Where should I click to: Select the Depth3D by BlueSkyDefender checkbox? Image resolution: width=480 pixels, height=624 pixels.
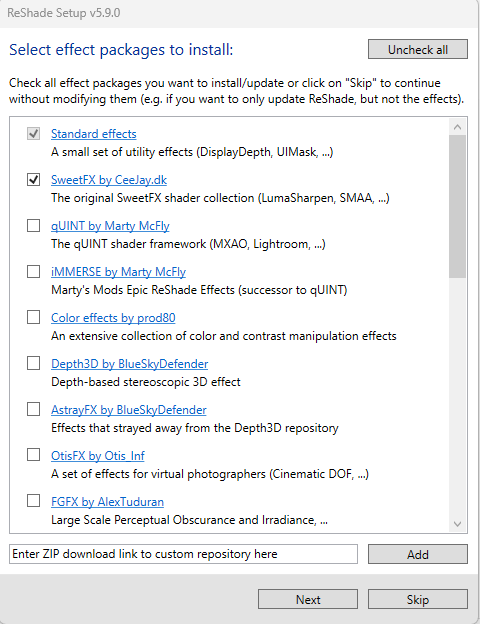pyautogui.click(x=33, y=363)
